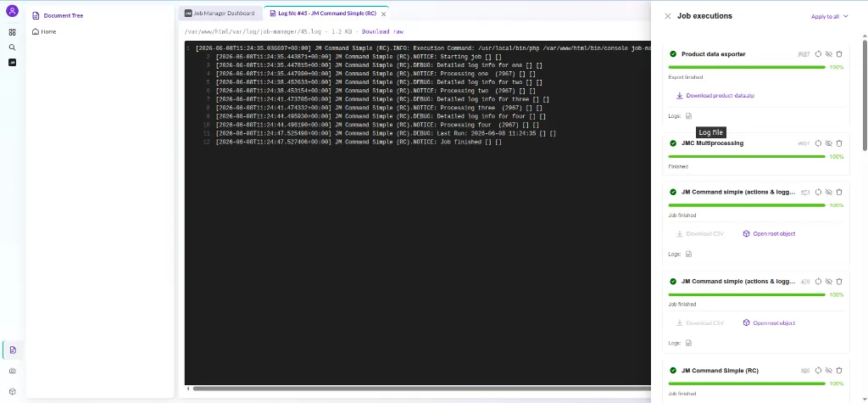Close the Job executions panel

tap(668, 16)
